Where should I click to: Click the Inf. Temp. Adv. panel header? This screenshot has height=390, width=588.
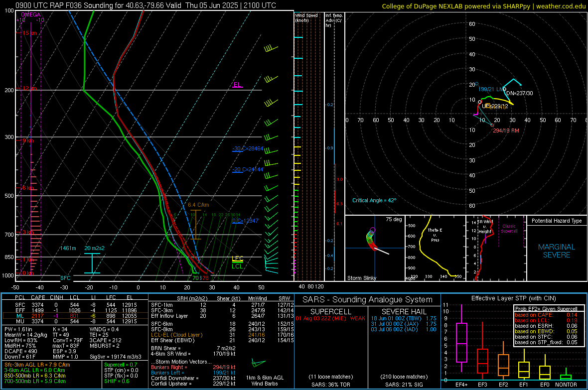tap(334, 20)
